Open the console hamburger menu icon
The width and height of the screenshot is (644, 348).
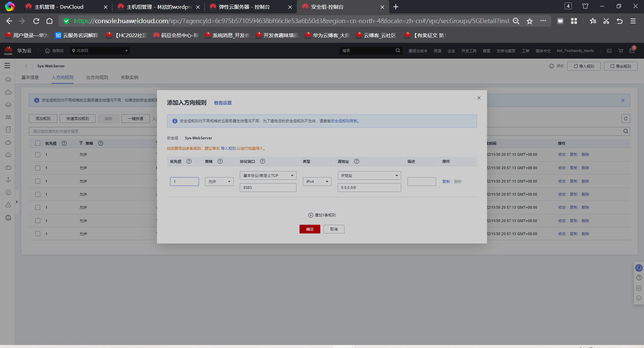click(x=7, y=66)
